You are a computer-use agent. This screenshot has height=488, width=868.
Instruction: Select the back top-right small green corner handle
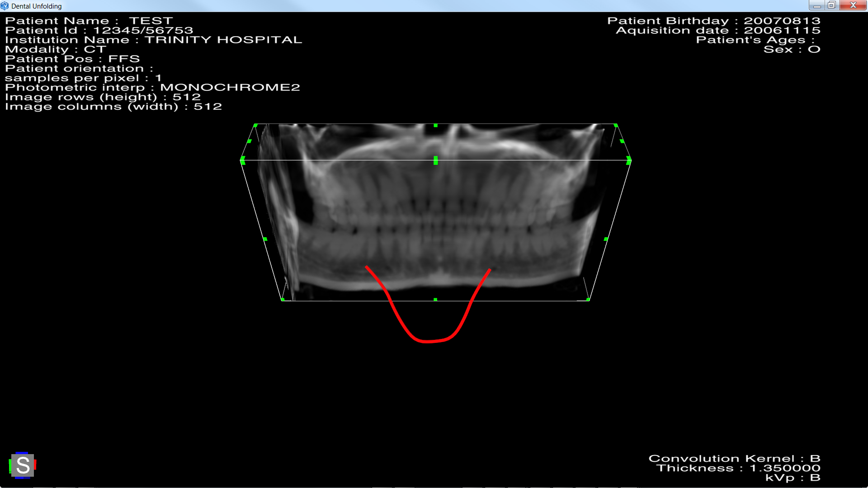click(x=616, y=125)
